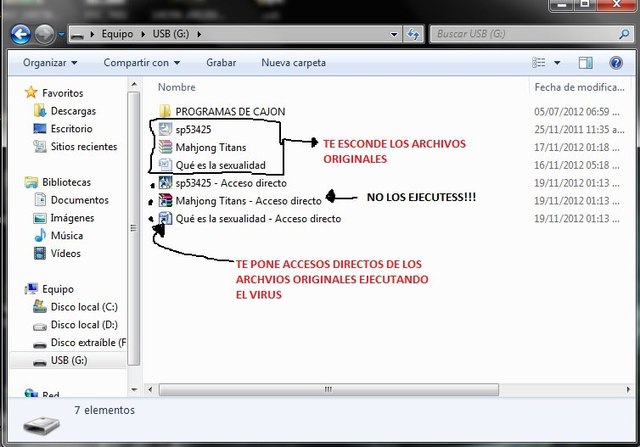Change the view with the view icon
Screen dimensions: 640x447
[x=539, y=63]
